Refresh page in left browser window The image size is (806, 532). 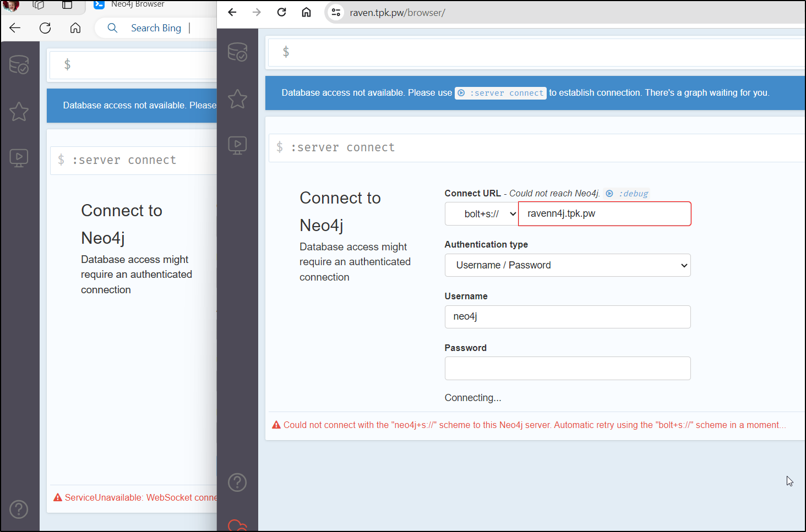pyautogui.click(x=45, y=28)
